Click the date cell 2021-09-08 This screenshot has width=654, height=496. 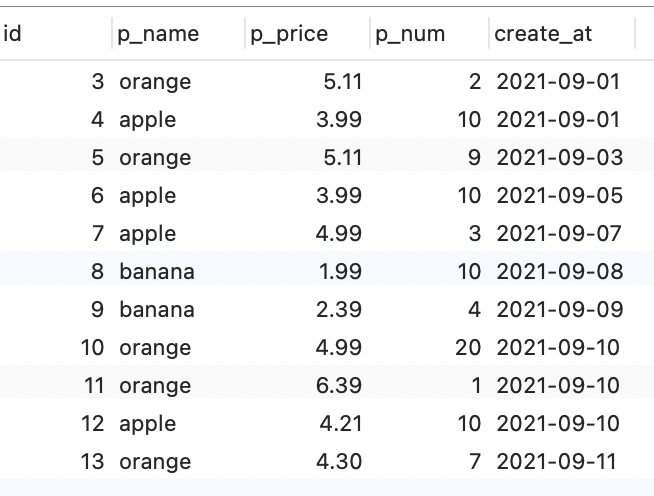[559, 272]
